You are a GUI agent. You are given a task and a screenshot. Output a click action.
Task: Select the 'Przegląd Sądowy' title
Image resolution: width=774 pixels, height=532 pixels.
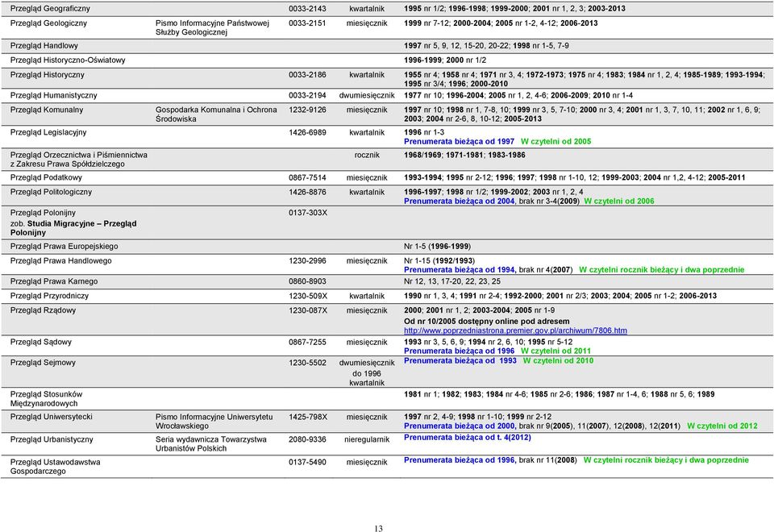(41, 342)
